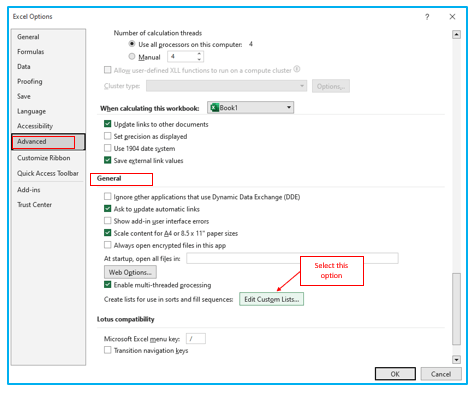The width and height of the screenshot is (474, 394).
Task: Confirm with the OK button
Action: pos(395,374)
